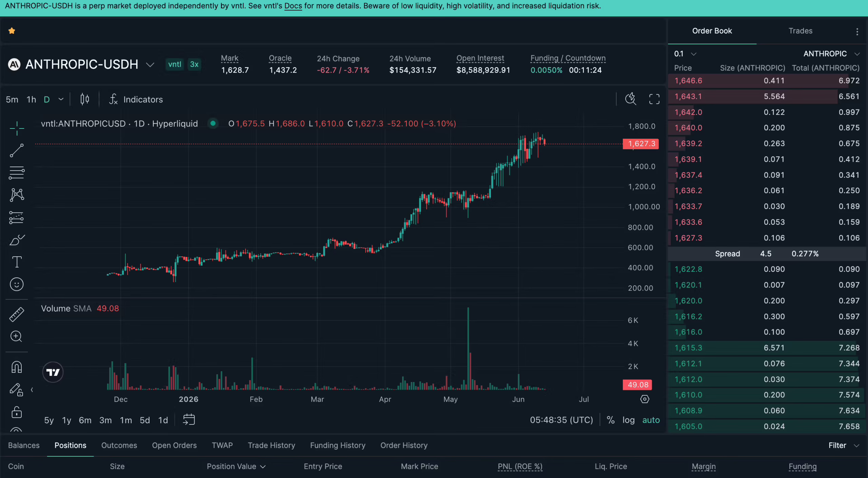The height and width of the screenshot is (478, 868).
Task: Open the Balances tab
Action: 24,445
